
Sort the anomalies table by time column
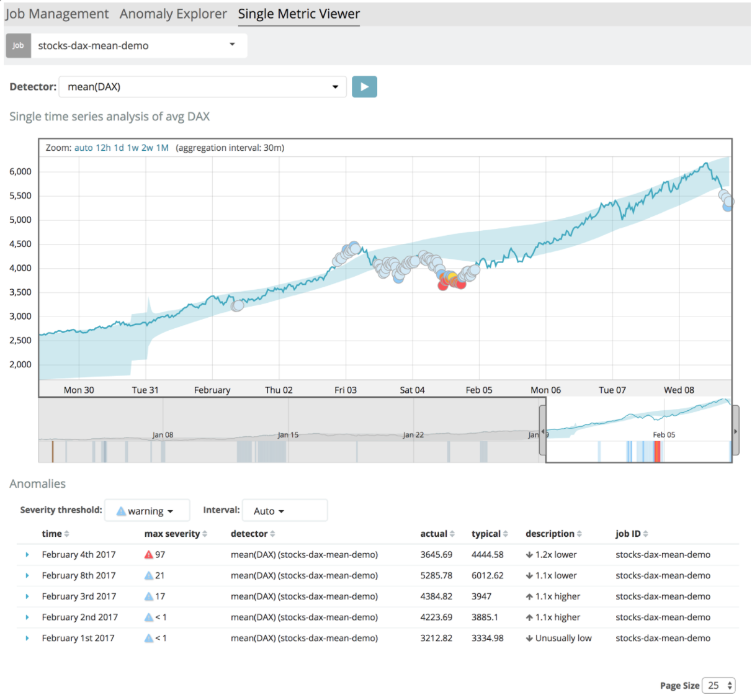click(x=55, y=534)
